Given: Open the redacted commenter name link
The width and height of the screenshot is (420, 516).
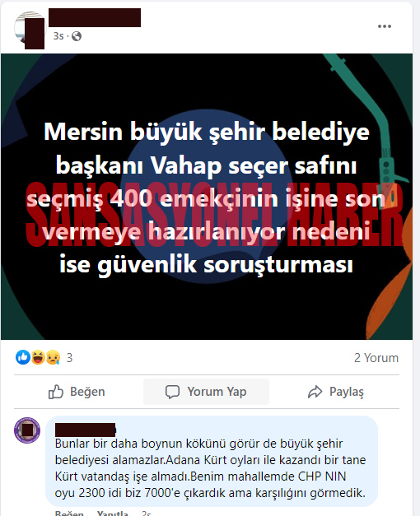Looking at the screenshot, I should [x=86, y=430].
